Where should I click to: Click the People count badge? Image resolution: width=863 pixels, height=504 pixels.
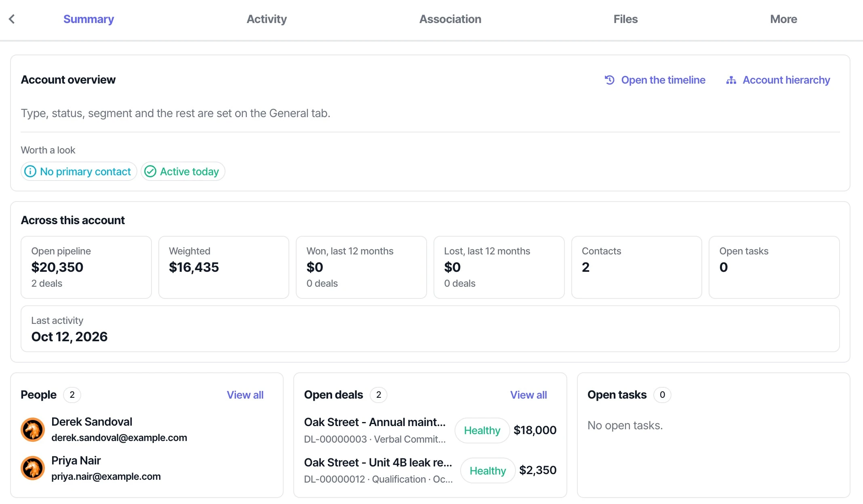[72, 395]
